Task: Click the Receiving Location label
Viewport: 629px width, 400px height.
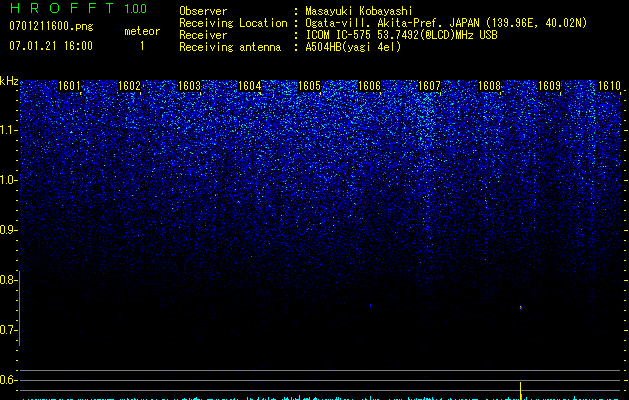Action: tap(233, 23)
